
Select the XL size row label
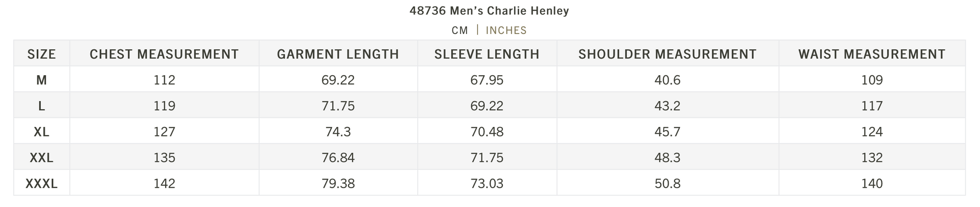pyautogui.click(x=42, y=132)
